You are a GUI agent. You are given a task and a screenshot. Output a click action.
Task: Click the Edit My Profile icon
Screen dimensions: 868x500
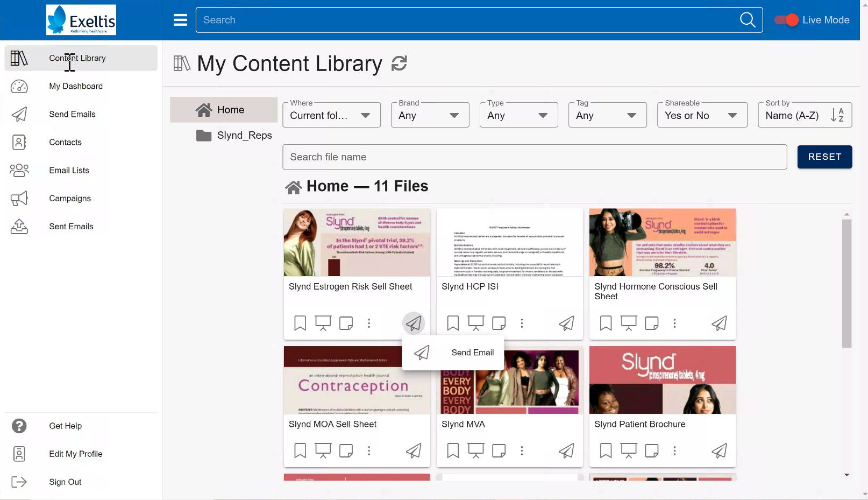pos(19,454)
